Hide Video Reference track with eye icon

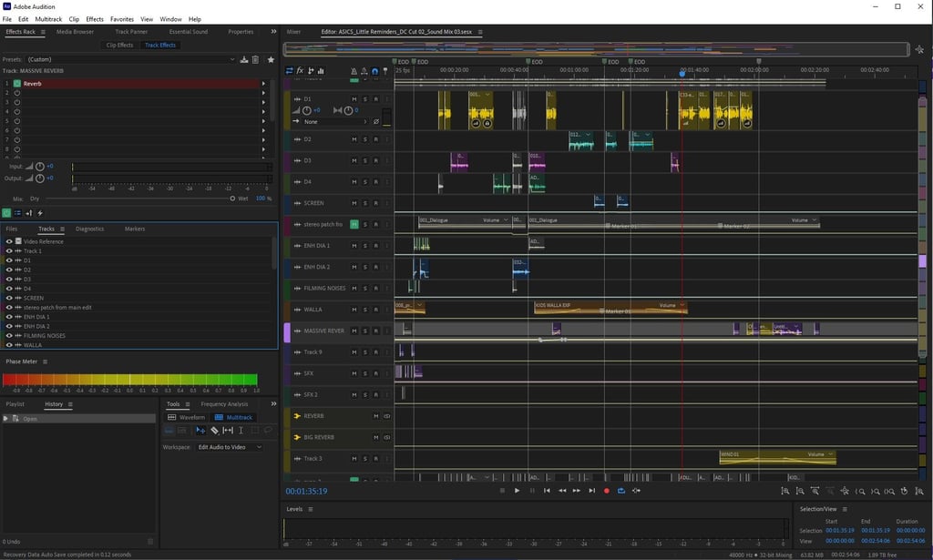[x=9, y=241]
